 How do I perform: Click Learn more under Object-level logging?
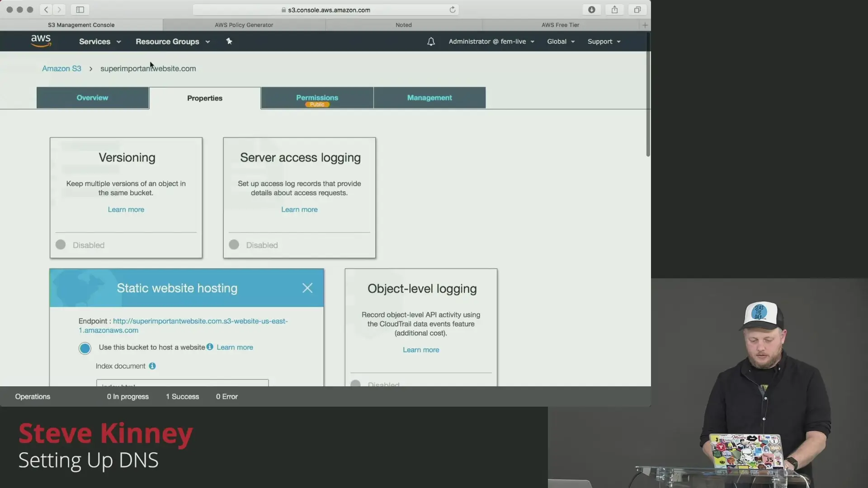(x=421, y=350)
